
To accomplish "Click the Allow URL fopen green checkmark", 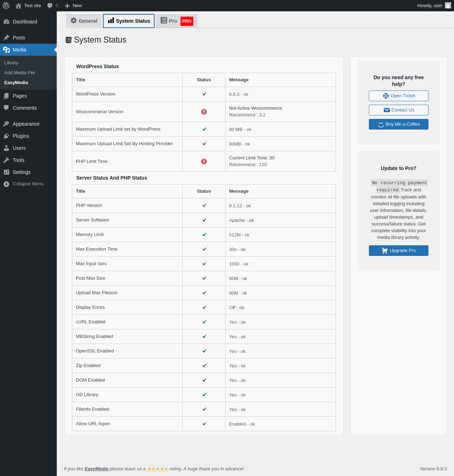I will [204, 424].
